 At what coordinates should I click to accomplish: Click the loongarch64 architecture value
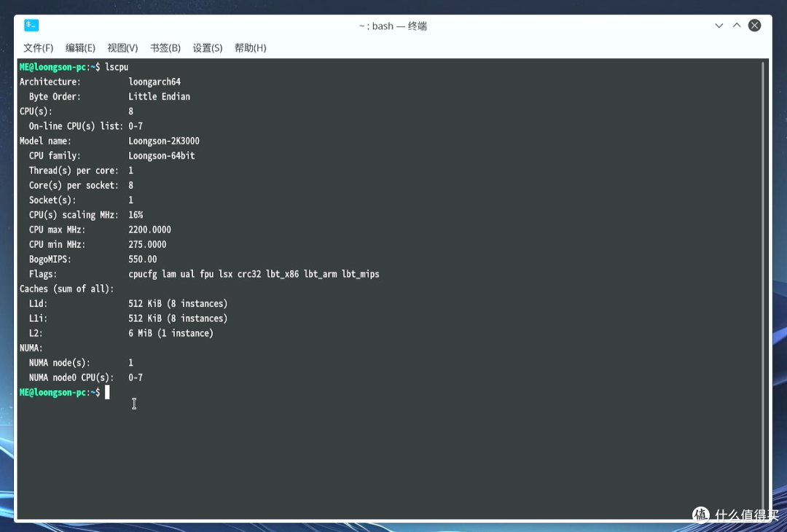click(x=154, y=82)
